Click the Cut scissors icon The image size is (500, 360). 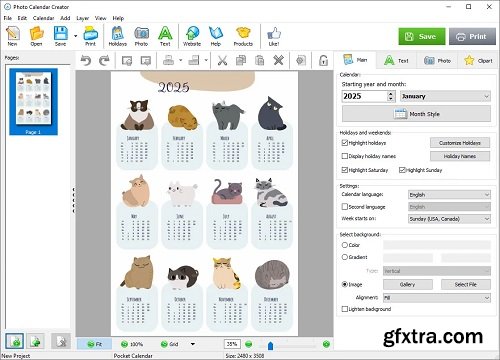222,60
